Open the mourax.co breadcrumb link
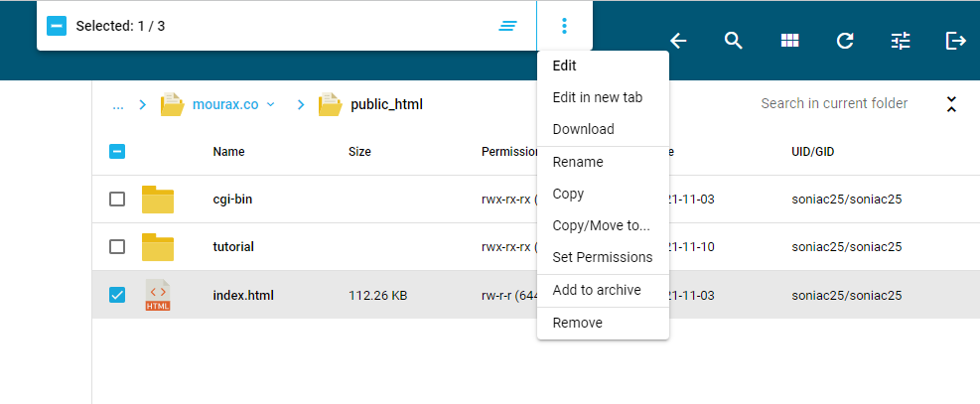Viewport: 980px width, 404px height. [x=225, y=104]
